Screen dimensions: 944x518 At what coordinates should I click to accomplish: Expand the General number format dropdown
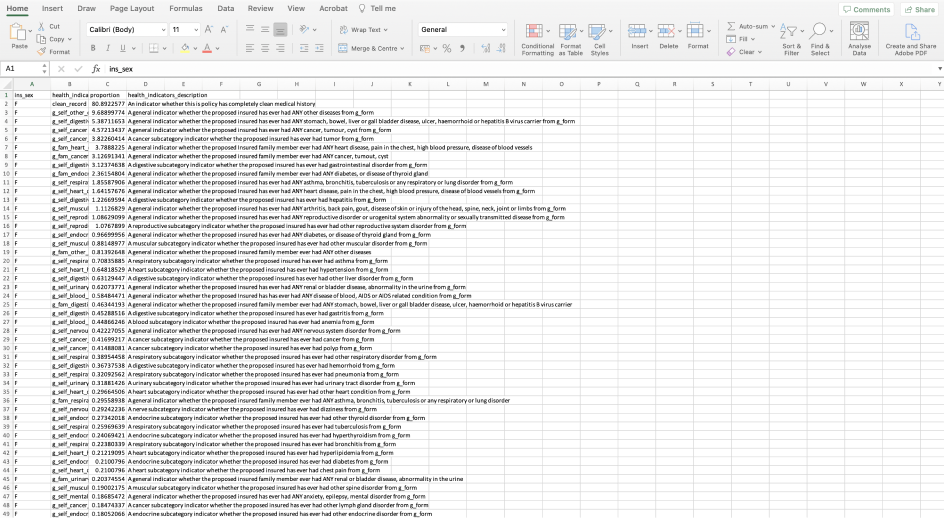coord(503,30)
